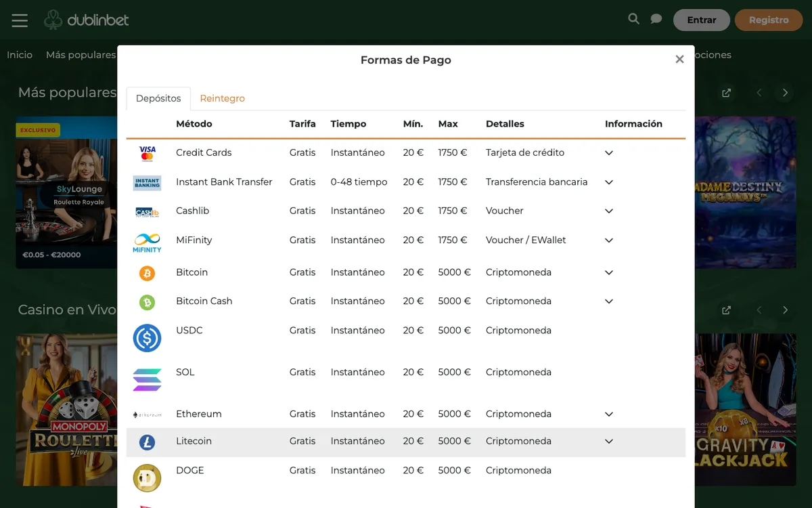Click the orange Bitcoin icon
812x508 pixels.
(147, 273)
